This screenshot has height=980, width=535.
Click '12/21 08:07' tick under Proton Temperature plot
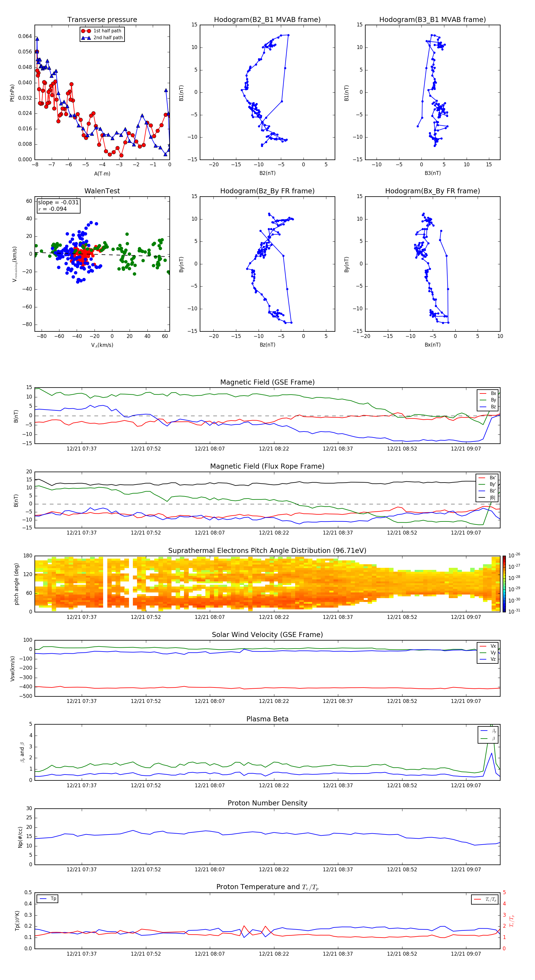tap(210, 954)
